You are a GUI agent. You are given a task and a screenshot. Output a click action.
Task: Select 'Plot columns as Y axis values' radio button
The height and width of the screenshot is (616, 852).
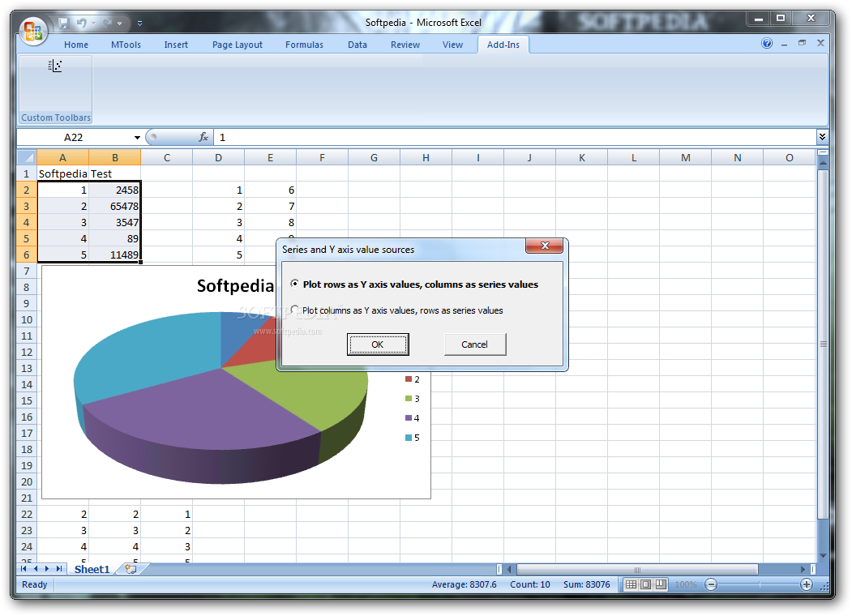point(294,310)
